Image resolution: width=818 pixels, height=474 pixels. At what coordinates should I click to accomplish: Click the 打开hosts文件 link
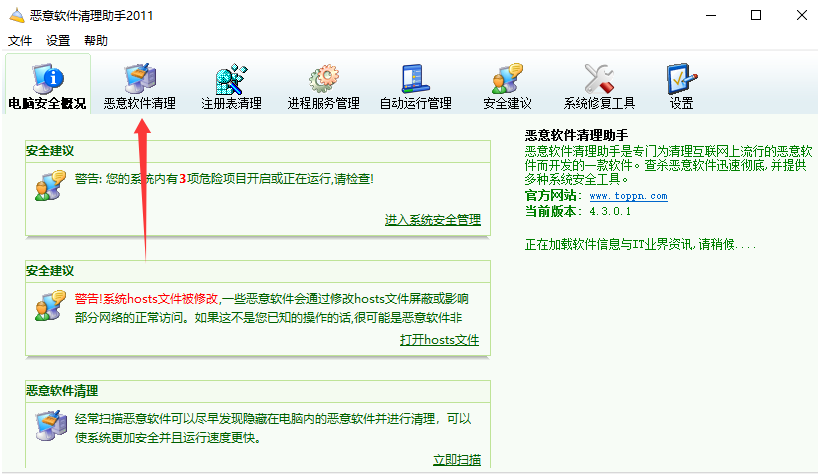tap(439, 340)
